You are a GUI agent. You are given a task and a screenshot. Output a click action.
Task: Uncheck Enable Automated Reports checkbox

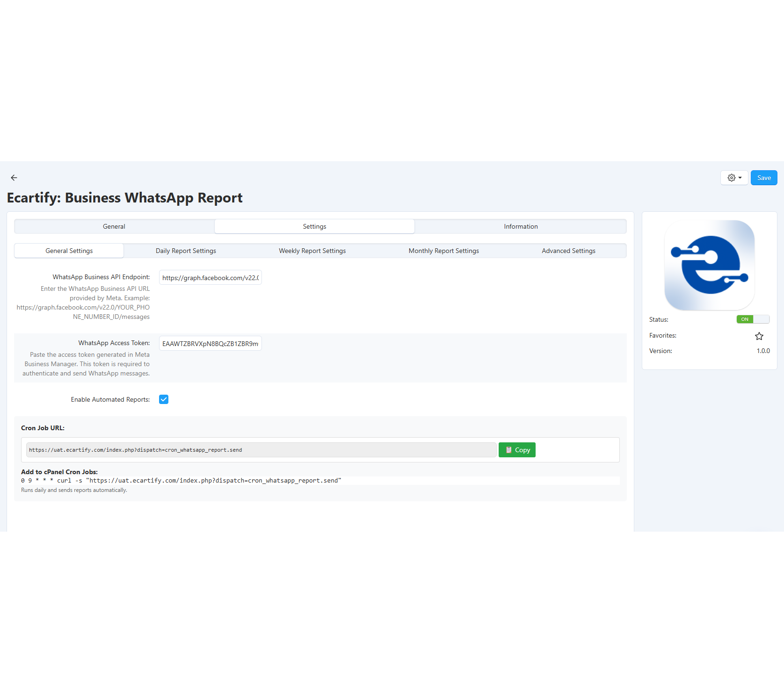(x=164, y=399)
